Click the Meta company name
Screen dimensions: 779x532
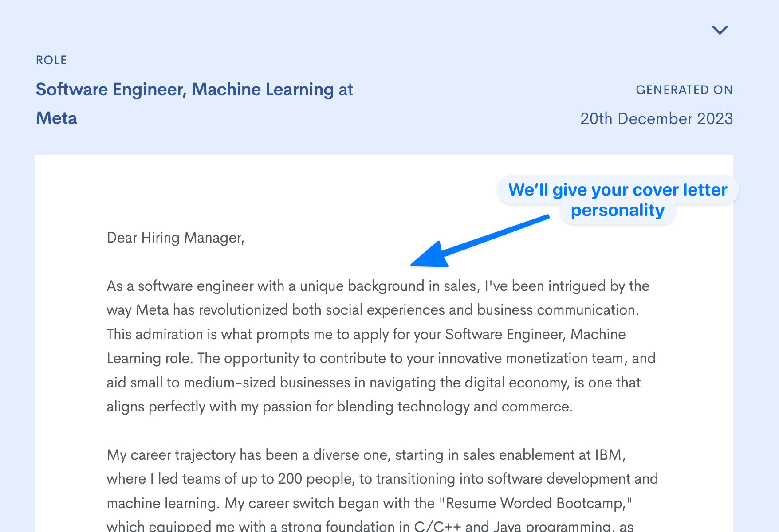tap(56, 118)
